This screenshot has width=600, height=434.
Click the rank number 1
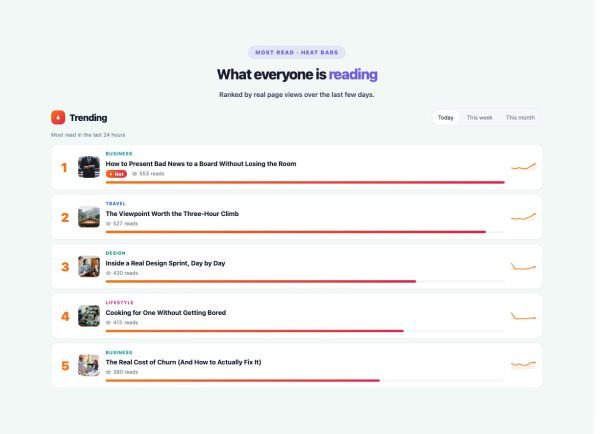[64, 168]
